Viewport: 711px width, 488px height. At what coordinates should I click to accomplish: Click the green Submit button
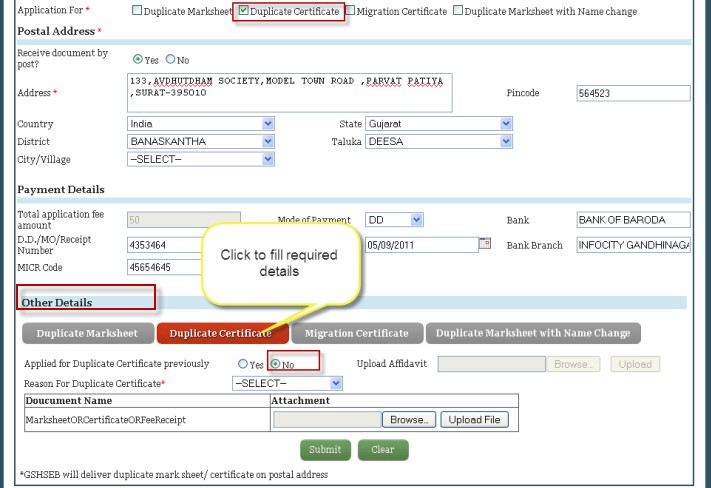[x=325, y=449]
